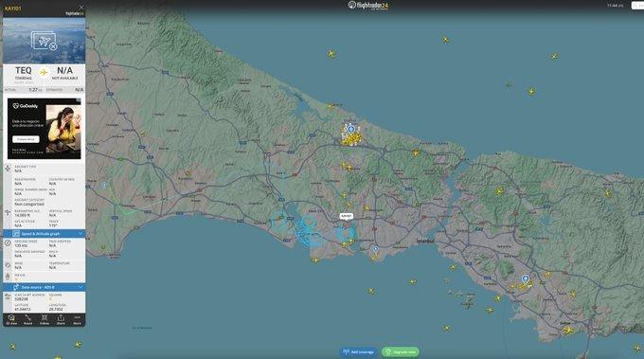
Task: Close the KAY01 flight details panel
Action: point(80,7)
